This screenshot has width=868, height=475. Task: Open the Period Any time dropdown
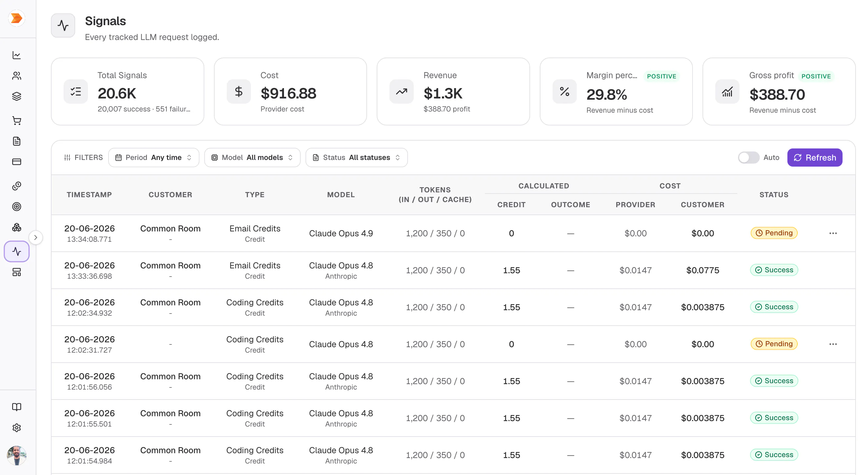click(x=154, y=157)
